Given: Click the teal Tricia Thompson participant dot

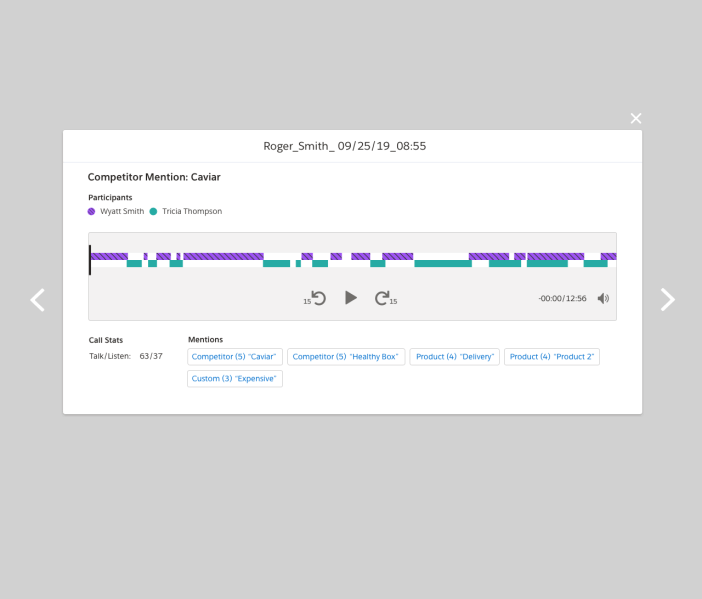Looking at the screenshot, I should [x=153, y=211].
